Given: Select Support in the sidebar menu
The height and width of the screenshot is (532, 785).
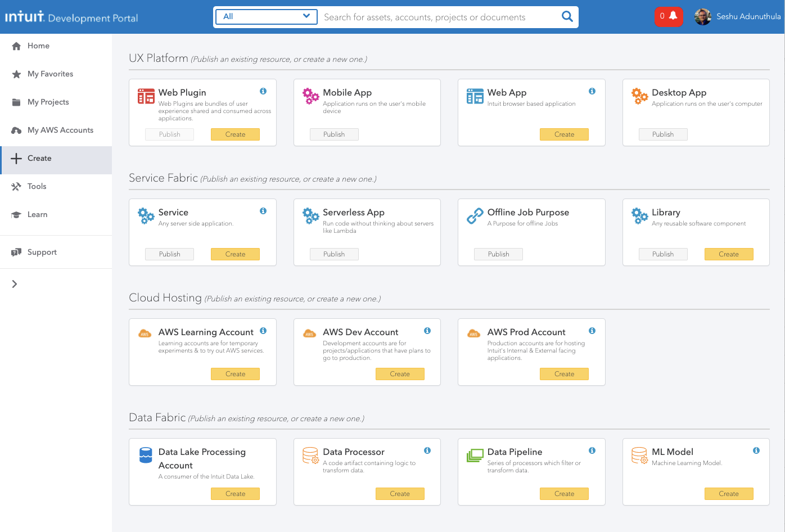Looking at the screenshot, I should tap(56, 253).
